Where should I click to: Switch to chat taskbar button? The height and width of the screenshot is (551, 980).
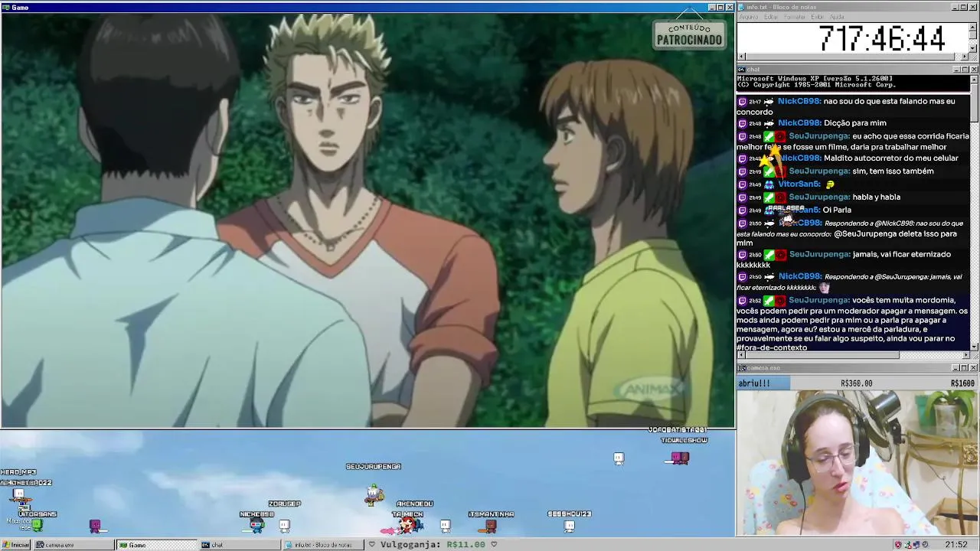click(239, 545)
